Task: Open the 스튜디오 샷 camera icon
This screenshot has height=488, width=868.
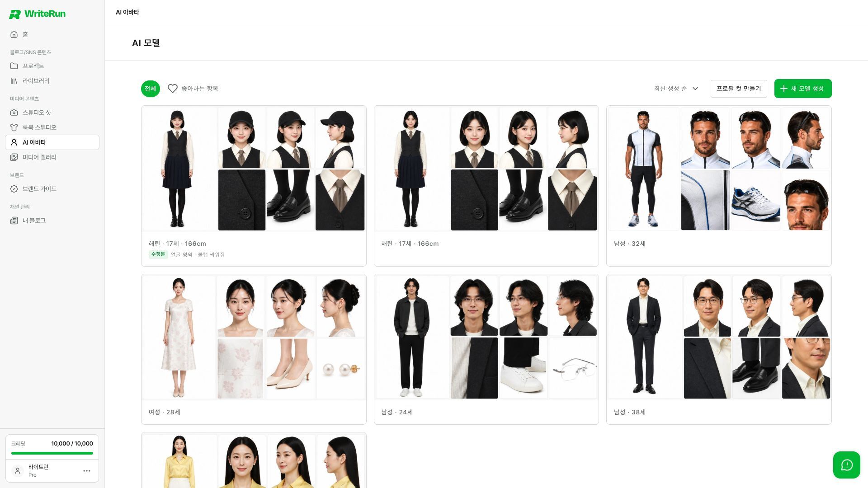Action: [14, 113]
